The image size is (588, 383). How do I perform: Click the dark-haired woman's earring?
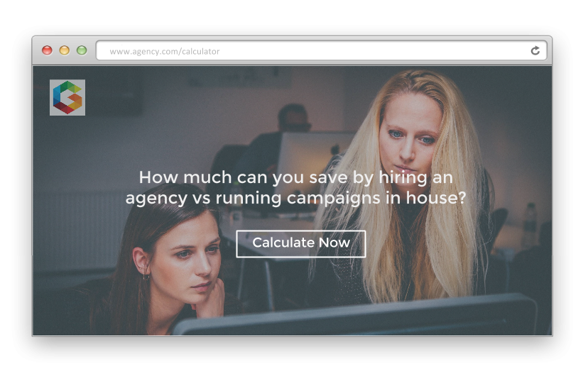click(146, 277)
